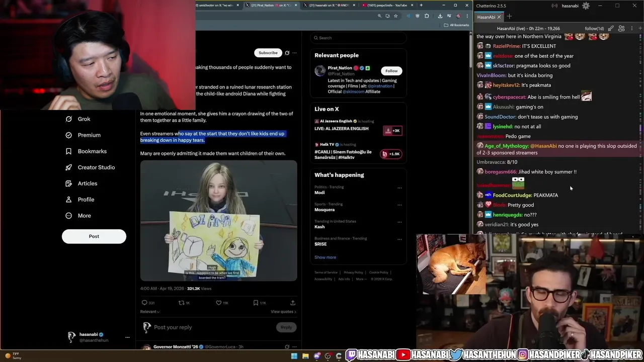Open the Modi trending topic
The height and width of the screenshot is (362, 644).
[x=319, y=193]
